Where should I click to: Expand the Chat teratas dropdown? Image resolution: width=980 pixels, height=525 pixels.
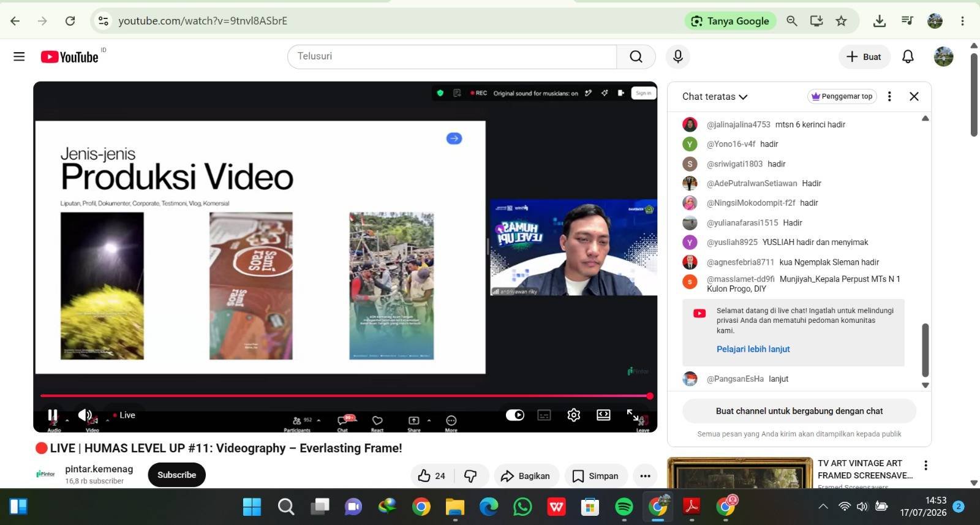click(x=715, y=96)
